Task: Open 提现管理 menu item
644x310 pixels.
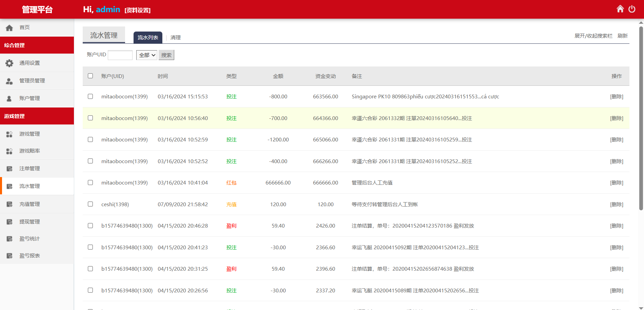Action: tap(37, 222)
